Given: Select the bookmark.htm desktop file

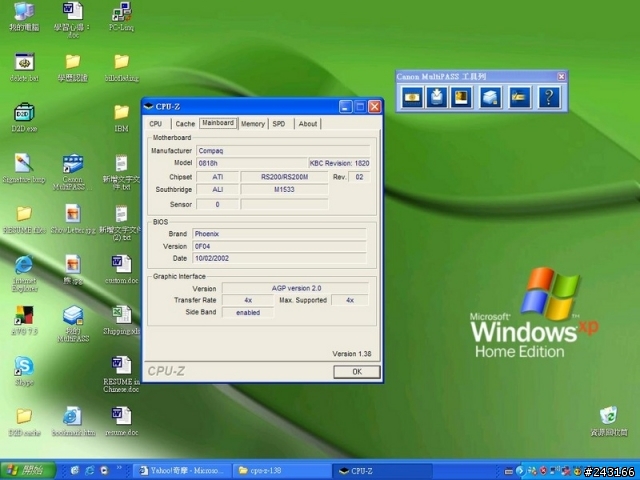Looking at the screenshot, I should [x=73, y=422].
